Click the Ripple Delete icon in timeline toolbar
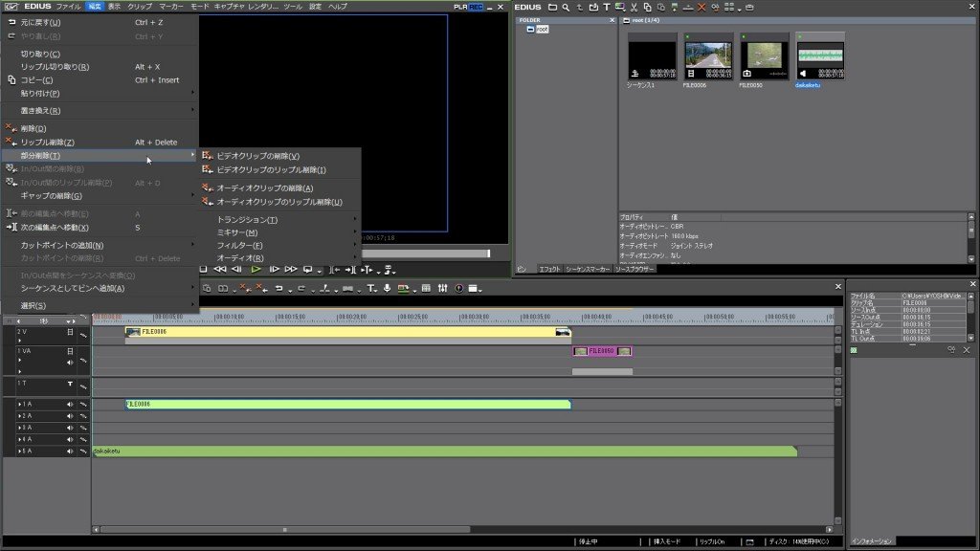980x551 pixels. coord(261,288)
